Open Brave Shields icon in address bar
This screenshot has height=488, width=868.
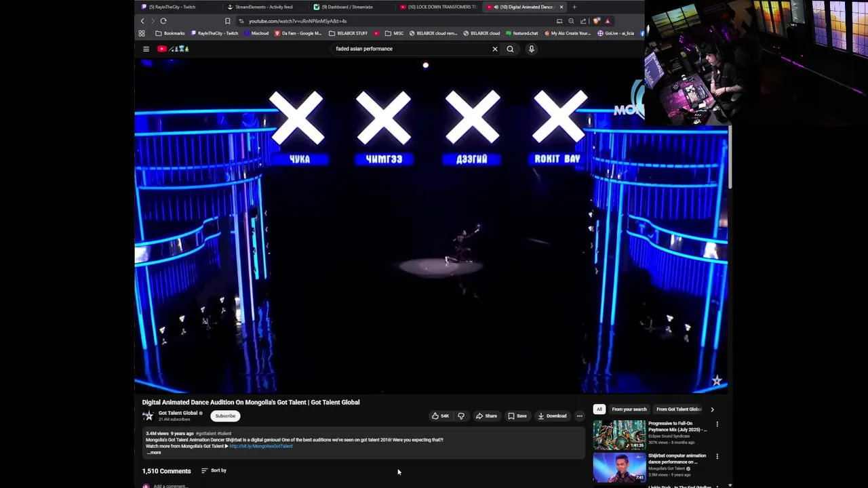596,21
